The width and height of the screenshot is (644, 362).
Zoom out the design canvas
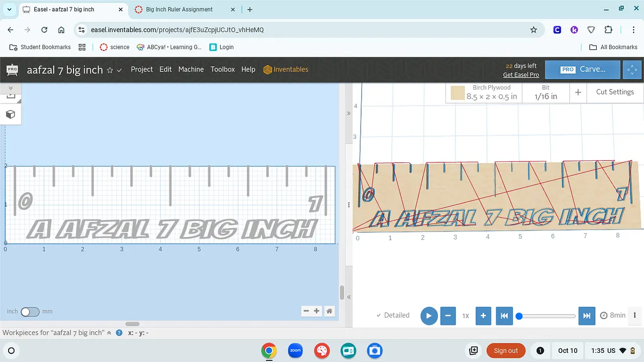point(306,311)
